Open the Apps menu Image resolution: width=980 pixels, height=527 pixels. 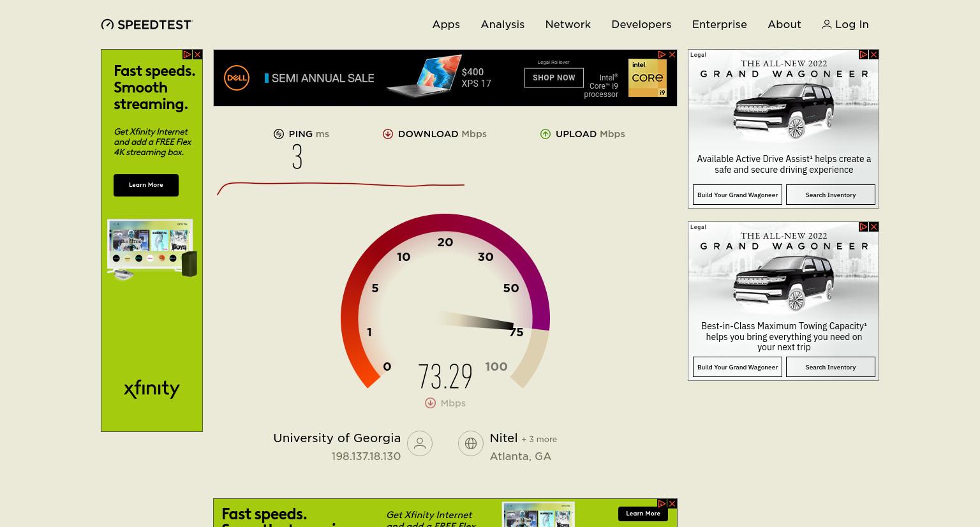tap(446, 24)
